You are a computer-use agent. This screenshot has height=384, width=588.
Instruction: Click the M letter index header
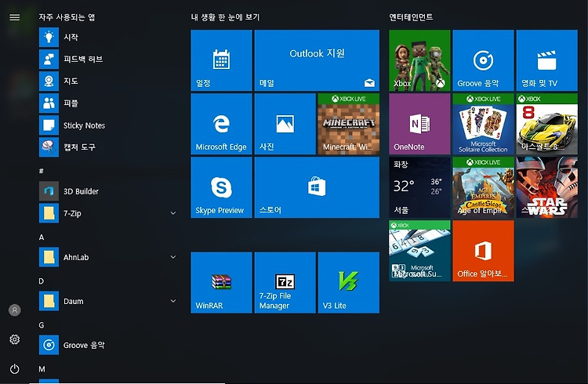pyautogui.click(x=42, y=369)
